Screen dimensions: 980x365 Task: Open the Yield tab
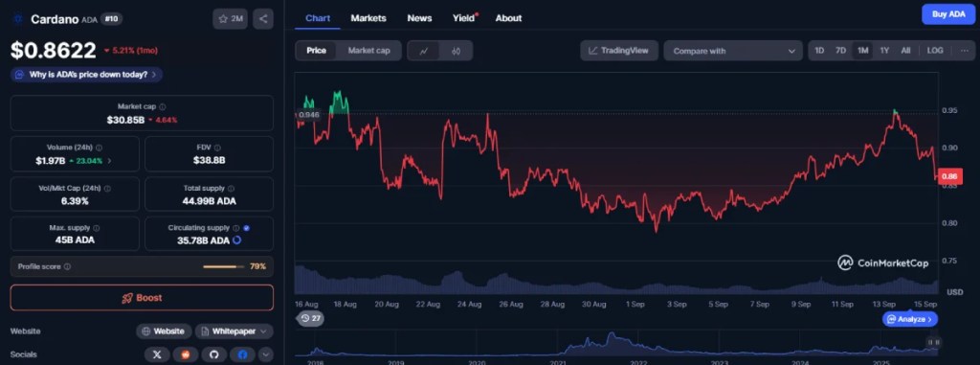pos(464,18)
